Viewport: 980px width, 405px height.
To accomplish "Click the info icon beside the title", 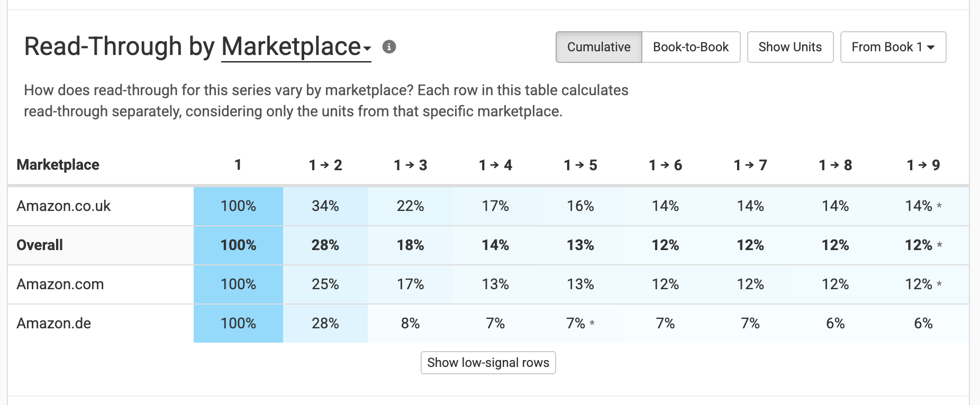I will (390, 47).
